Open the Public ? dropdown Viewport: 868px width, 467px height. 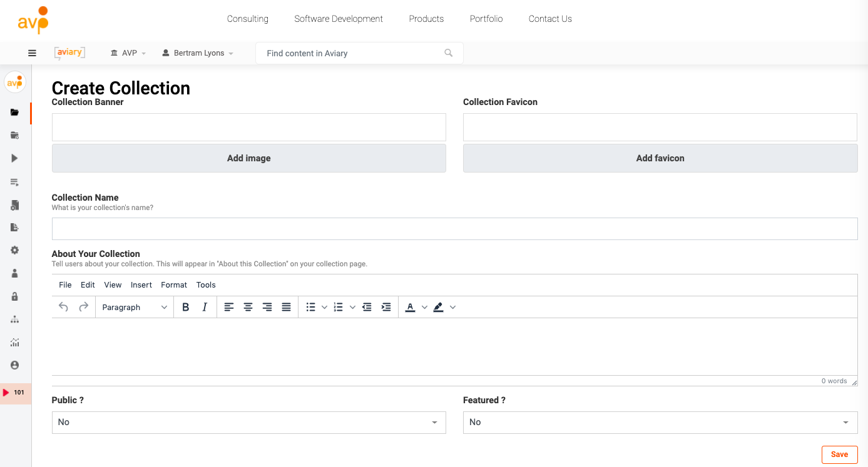click(x=248, y=423)
